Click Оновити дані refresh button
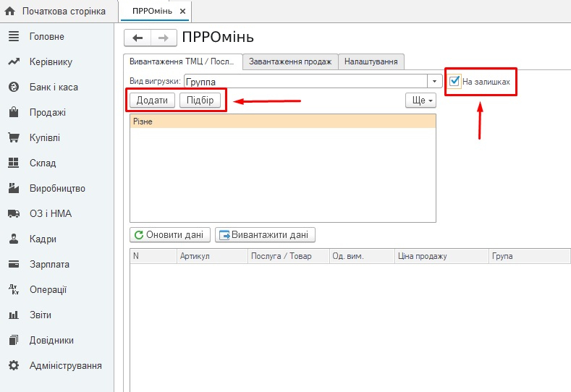The height and width of the screenshot is (392, 571). point(170,235)
